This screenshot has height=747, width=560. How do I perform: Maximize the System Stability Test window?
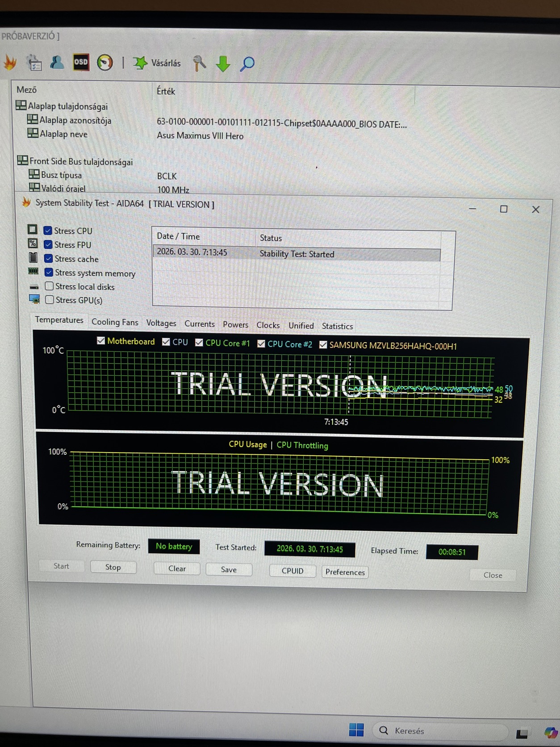[504, 209]
